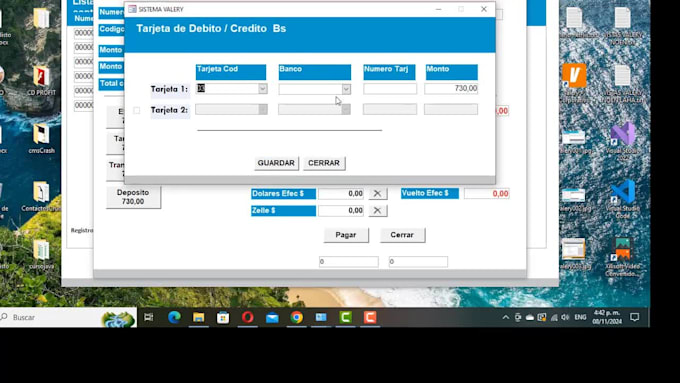Screen dimensions: 680x383
Task: Select the Numero Tarj column header
Action: [x=389, y=72]
